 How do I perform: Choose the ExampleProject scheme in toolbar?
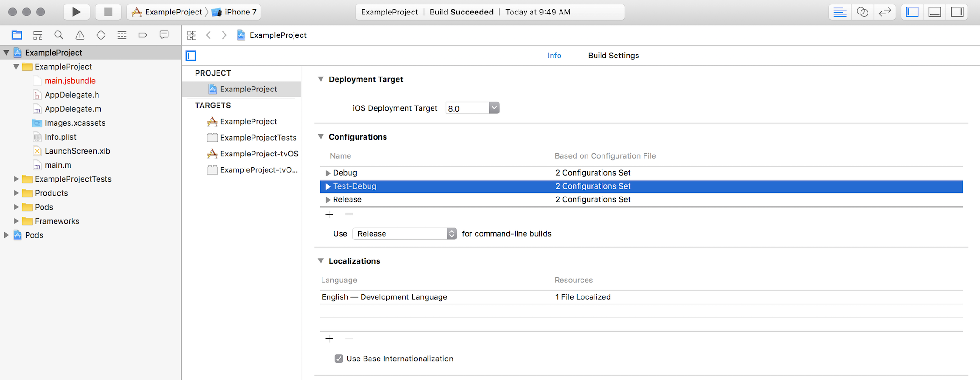(167, 12)
